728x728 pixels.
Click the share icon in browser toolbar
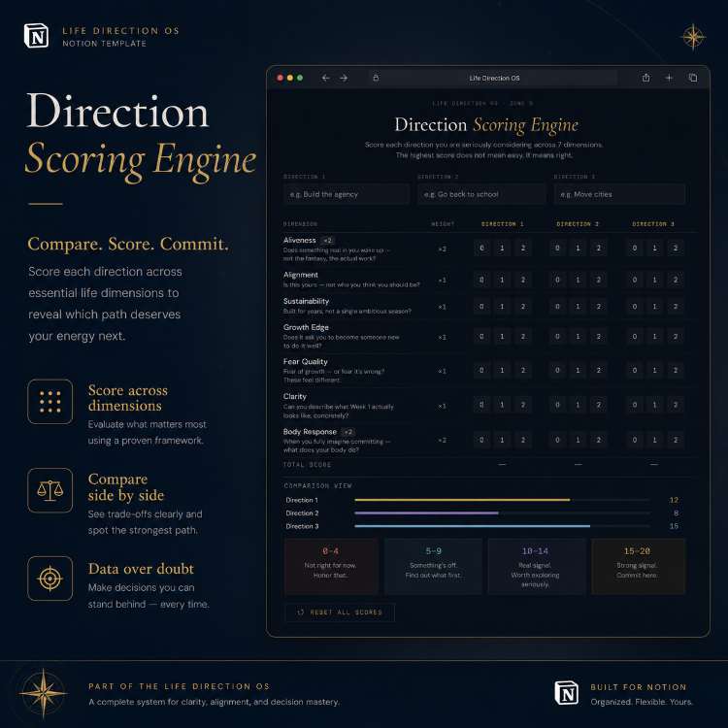(x=645, y=78)
